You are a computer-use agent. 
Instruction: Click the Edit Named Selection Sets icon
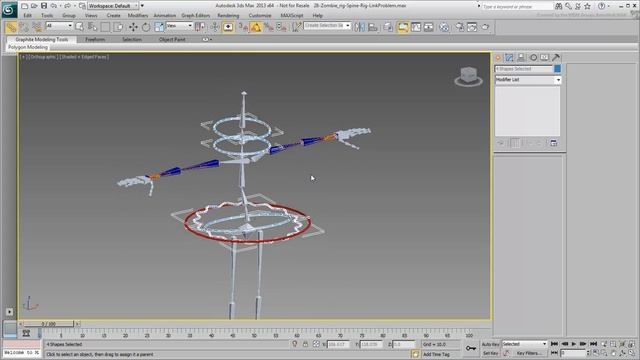pyautogui.click(x=297, y=27)
